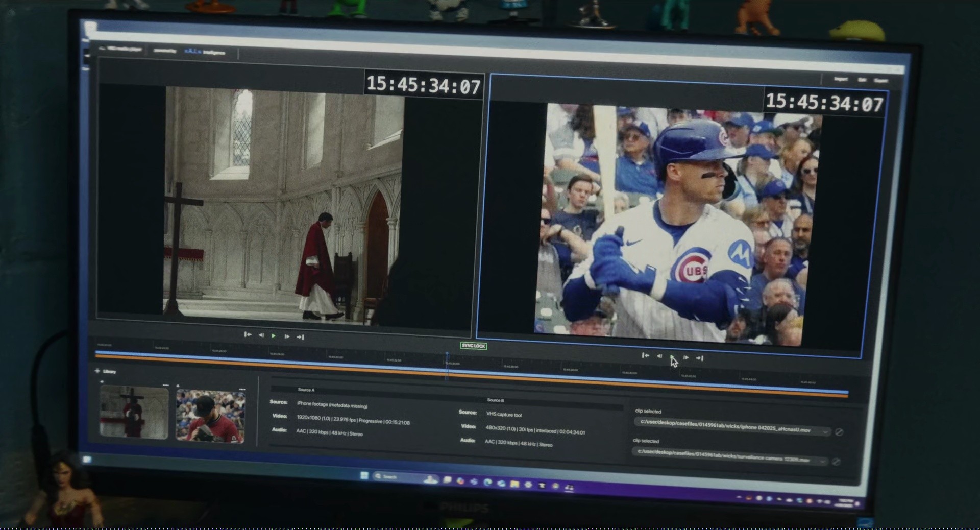
Task: Clear the surveillance camera clip selection icon
Action: tap(836, 462)
